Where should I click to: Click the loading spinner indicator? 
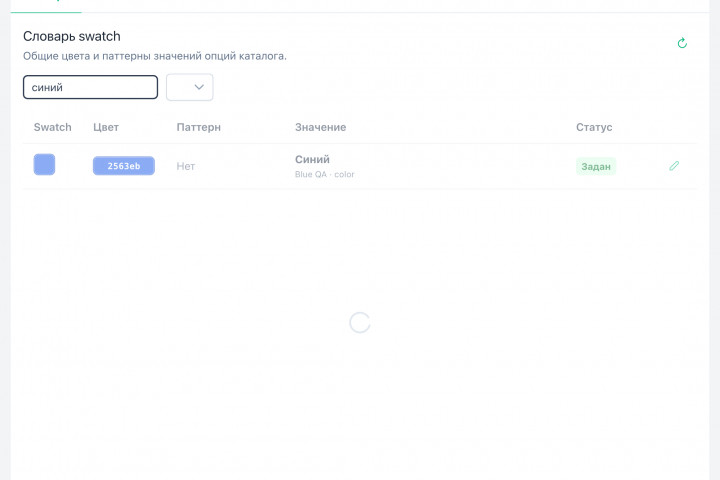(x=360, y=322)
